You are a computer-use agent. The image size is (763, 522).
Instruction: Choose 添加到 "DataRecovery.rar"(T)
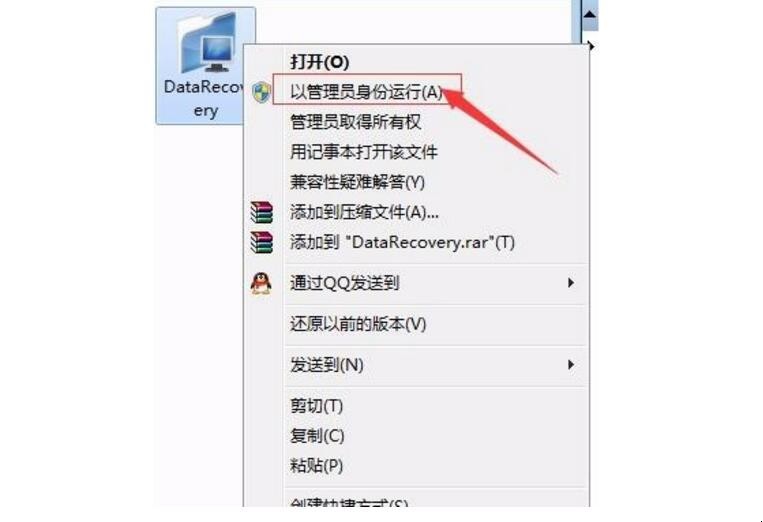click(402, 242)
